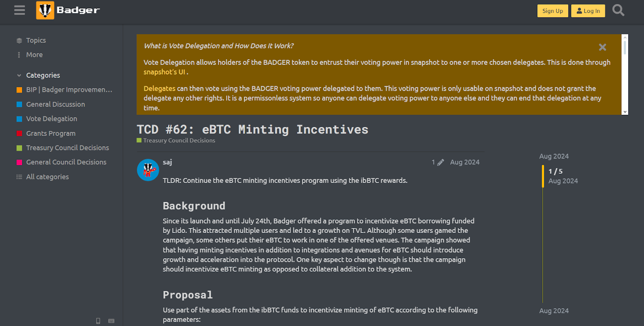
Task: Click the Sign Up button
Action: pyautogui.click(x=553, y=11)
